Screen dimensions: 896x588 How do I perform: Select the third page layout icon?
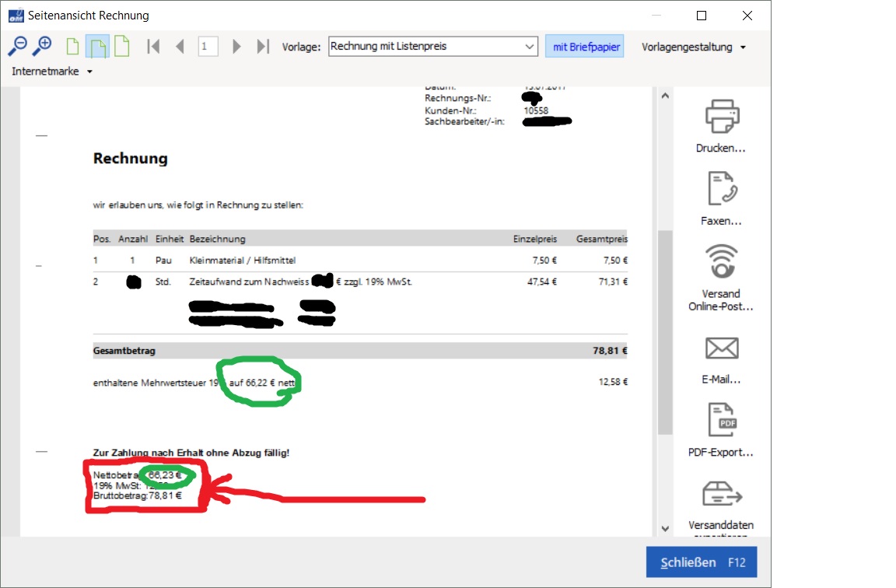pyautogui.click(x=121, y=47)
